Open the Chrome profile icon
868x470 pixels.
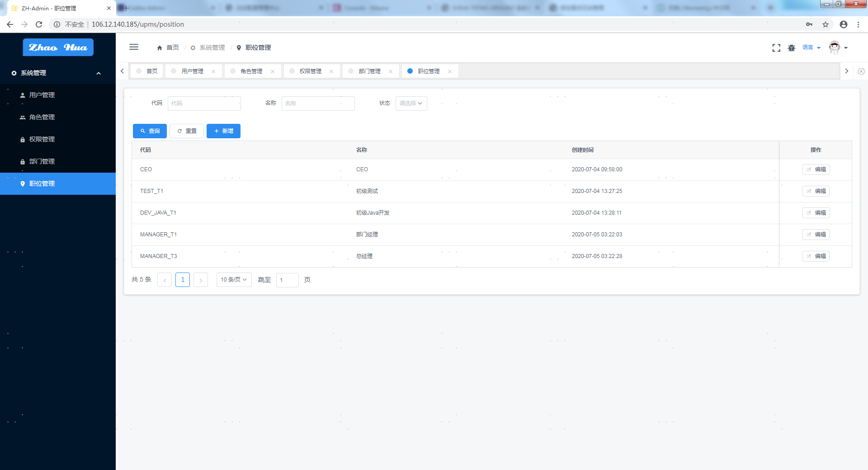click(844, 24)
